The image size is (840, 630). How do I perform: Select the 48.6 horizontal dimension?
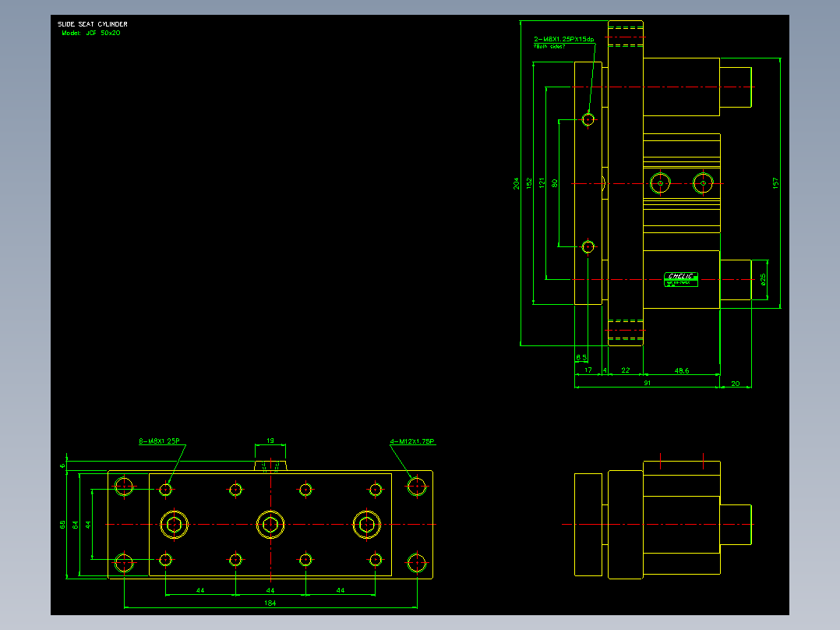click(681, 370)
